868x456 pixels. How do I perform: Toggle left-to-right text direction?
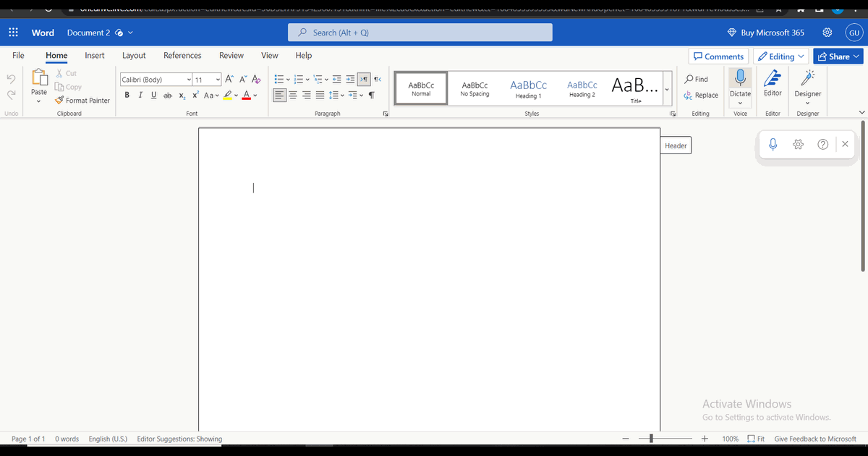pyautogui.click(x=365, y=79)
